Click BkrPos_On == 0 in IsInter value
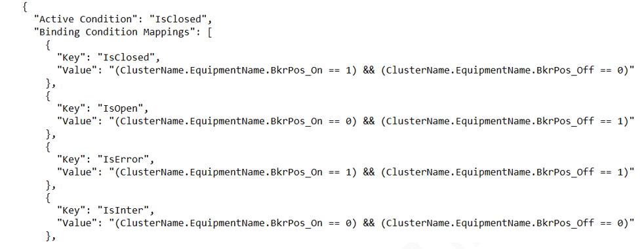644x249 pixels. [312, 223]
